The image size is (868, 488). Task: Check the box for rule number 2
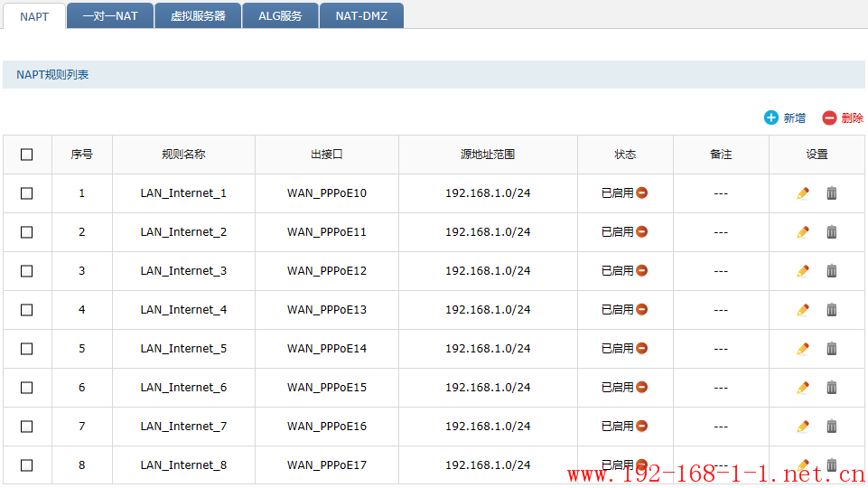point(26,232)
